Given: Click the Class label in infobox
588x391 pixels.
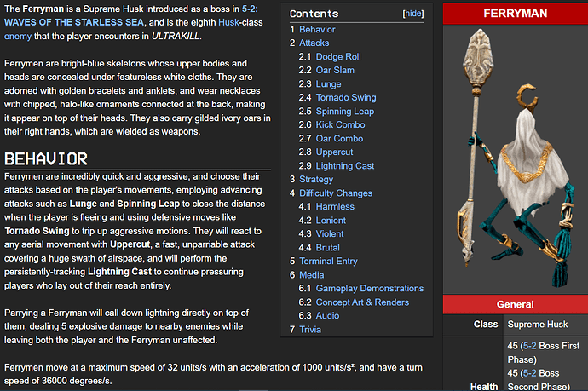Looking at the screenshot, I should click(x=486, y=325).
